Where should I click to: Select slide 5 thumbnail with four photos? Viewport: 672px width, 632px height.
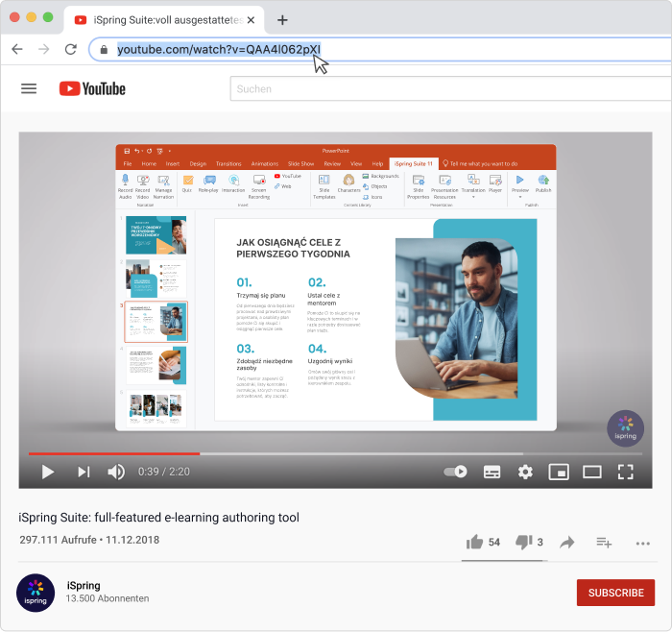(x=156, y=408)
